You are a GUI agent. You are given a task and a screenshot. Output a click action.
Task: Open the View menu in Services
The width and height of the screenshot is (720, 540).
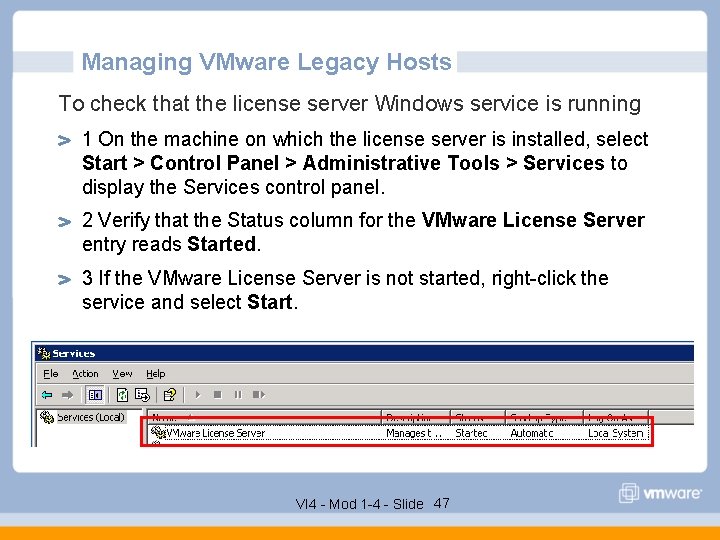tap(122, 374)
